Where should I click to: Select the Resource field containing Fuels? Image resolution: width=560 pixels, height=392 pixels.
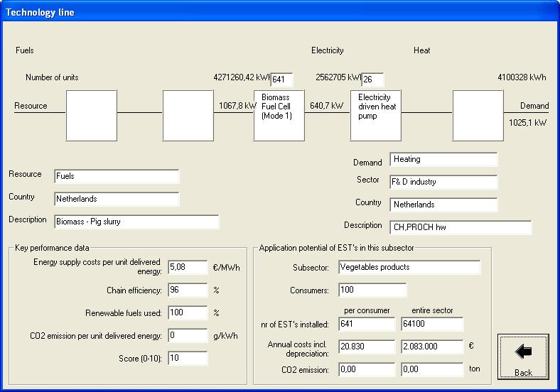click(x=117, y=176)
